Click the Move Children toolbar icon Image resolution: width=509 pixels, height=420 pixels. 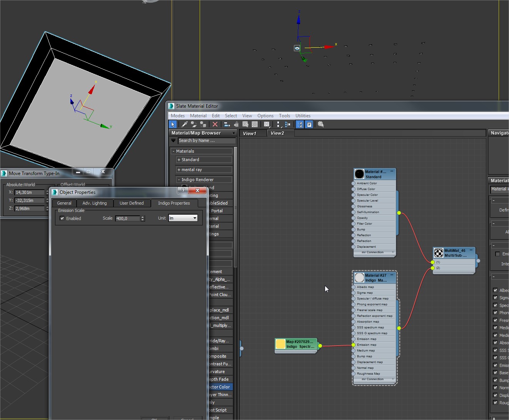pyautogui.click(x=227, y=124)
